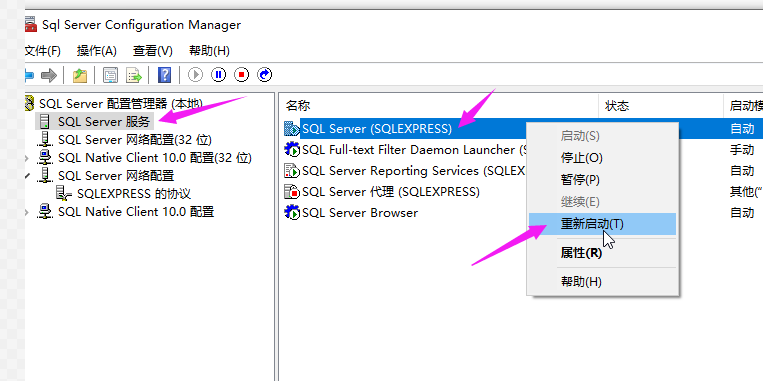The height and width of the screenshot is (381, 763).
Task: Click the up-one-level folder icon
Action: coord(80,75)
